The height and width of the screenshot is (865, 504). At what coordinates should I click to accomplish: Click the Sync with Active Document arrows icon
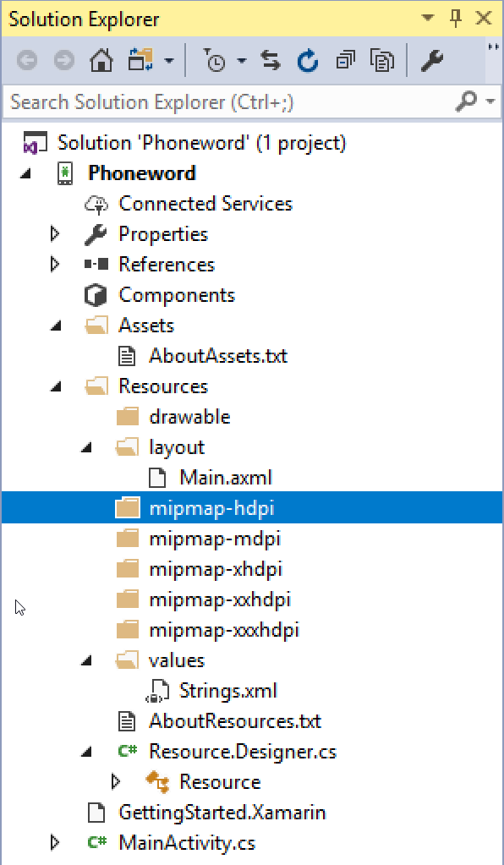point(271,60)
